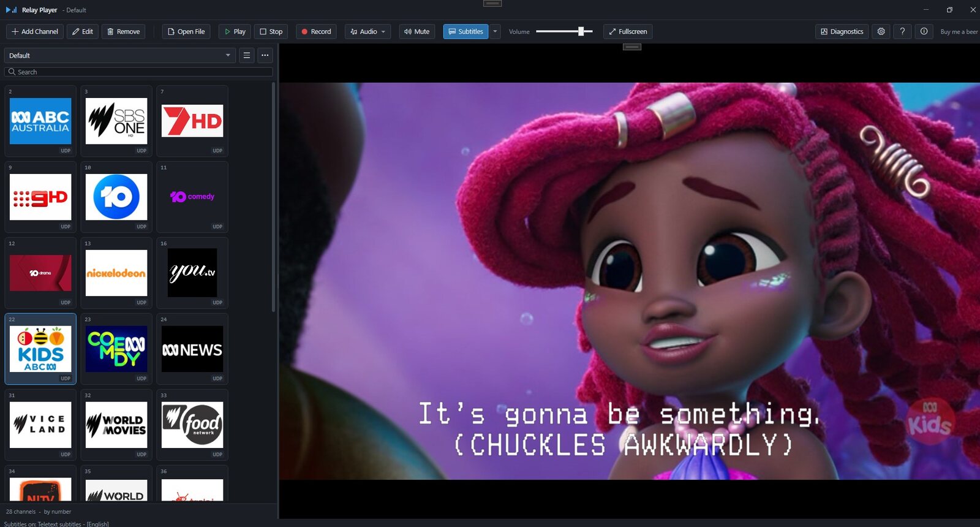Tune to the ABC Comedy channel
Screen dimensions: 980x527
click(x=116, y=349)
